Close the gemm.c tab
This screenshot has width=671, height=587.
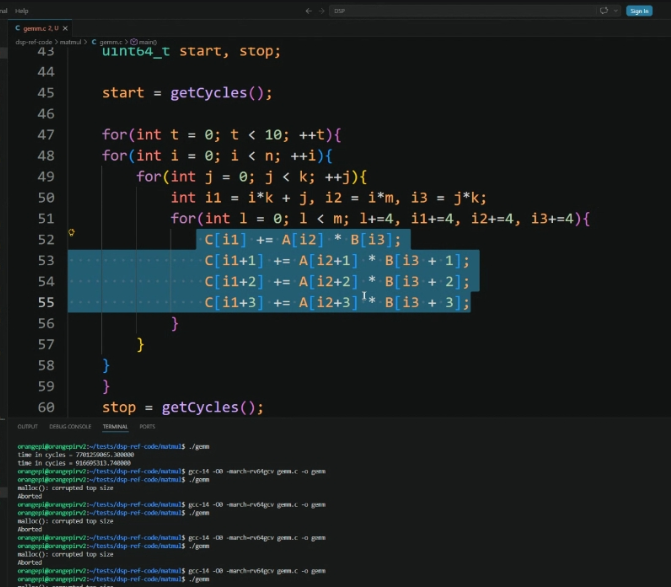65,28
